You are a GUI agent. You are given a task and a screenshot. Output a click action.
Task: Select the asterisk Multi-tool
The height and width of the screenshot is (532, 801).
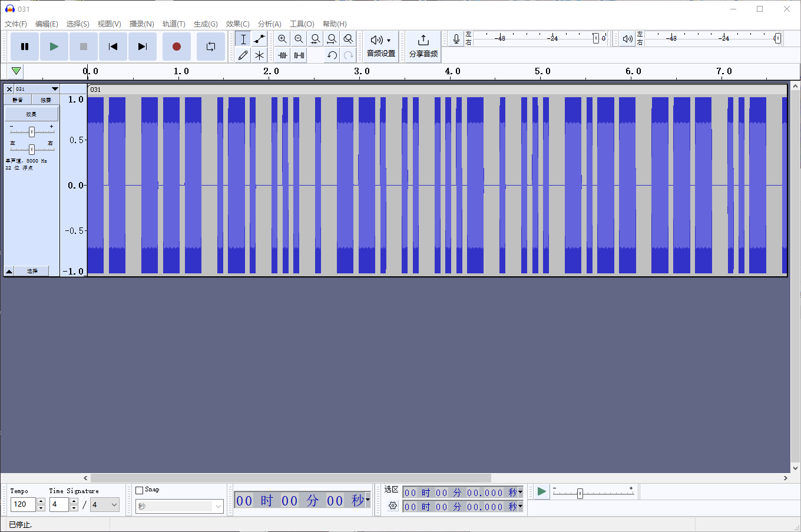(x=259, y=55)
